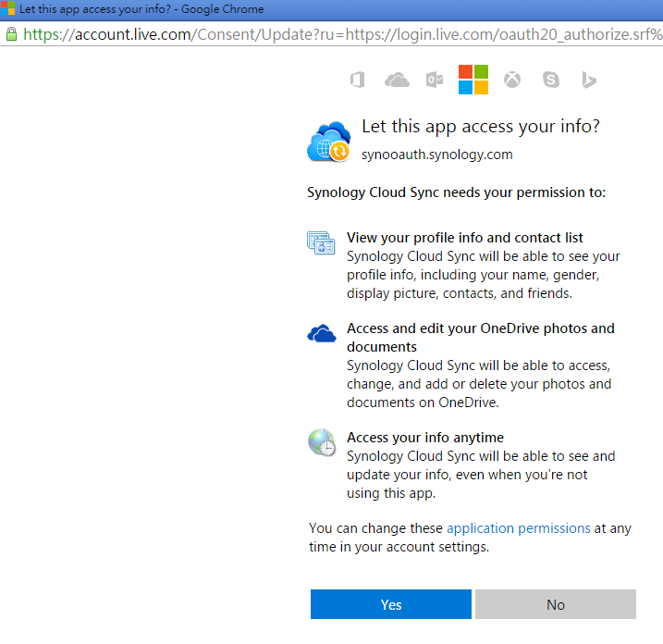663x644 pixels.
Task: Open Xbox from the header icon
Action: pos(511,80)
